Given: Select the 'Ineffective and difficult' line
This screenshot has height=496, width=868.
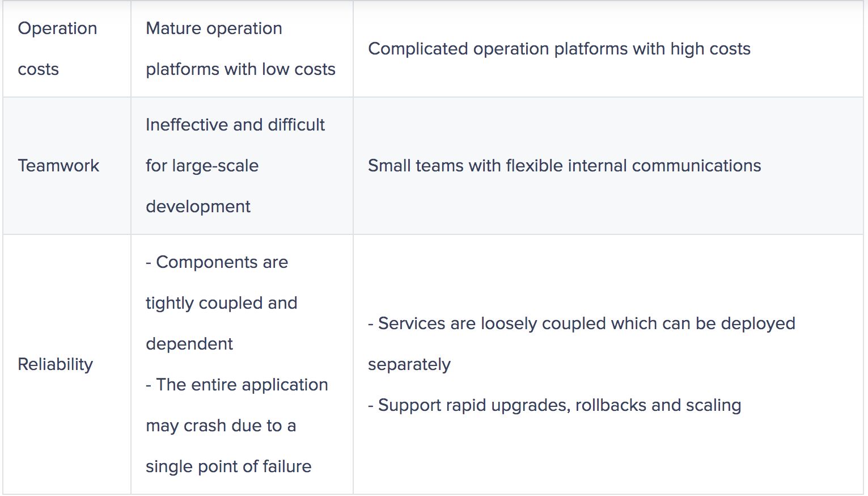Looking at the screenshot, I should coord(235,125).
